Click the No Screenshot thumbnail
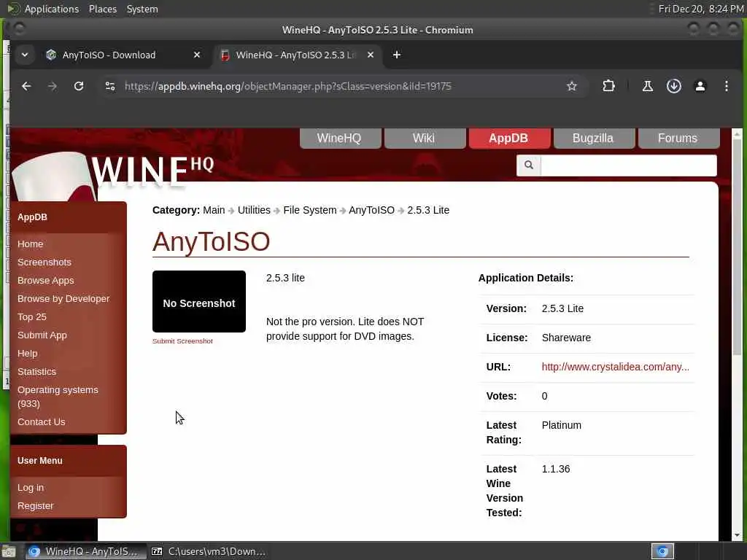Image resolution: width=747 pixels, height=560 pixels. (x=199, y=301)
